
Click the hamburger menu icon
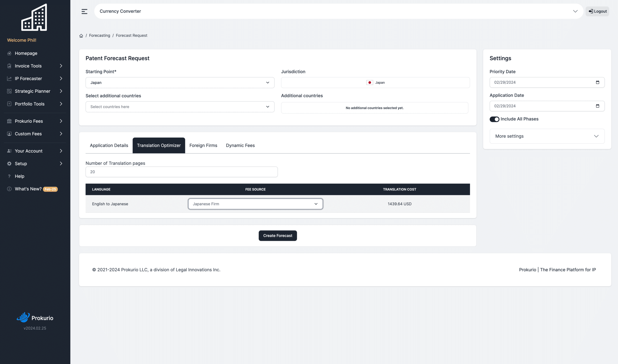point(84,11)
